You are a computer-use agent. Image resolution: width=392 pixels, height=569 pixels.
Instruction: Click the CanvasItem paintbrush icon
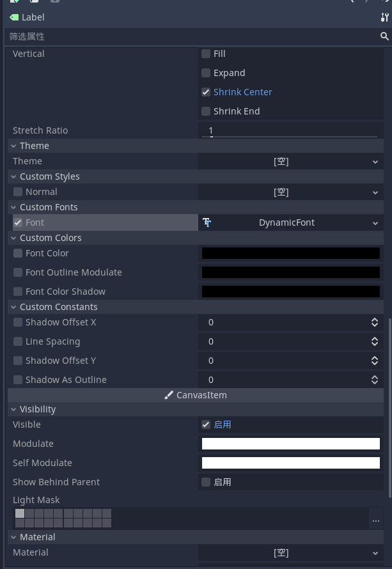coord(168,395)
